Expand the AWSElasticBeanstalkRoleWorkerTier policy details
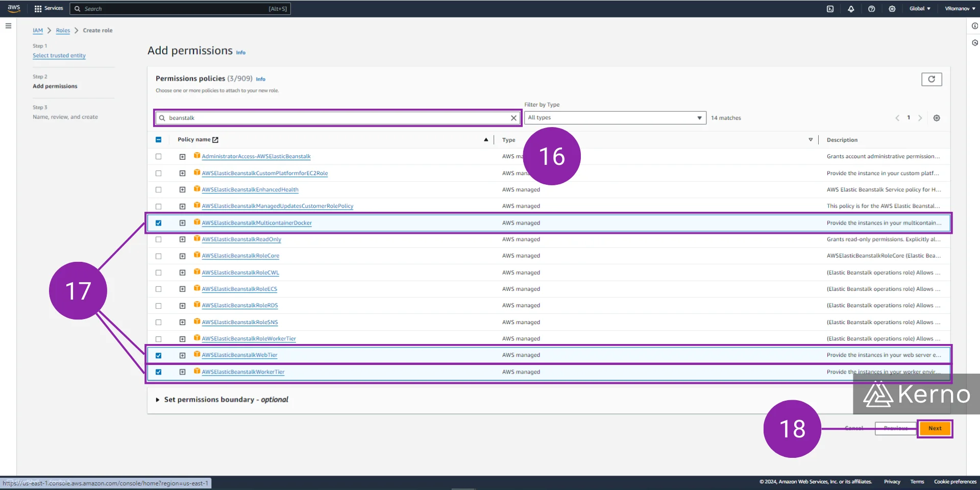 (182, 339)
